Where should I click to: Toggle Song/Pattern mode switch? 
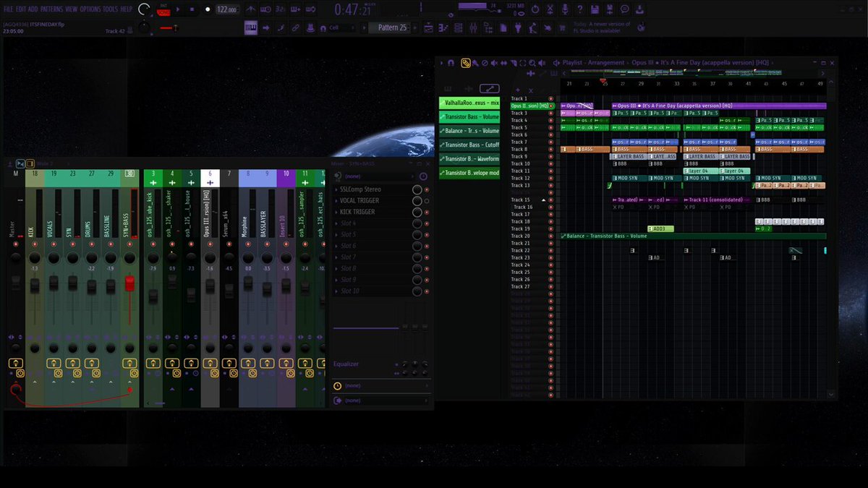point(163,9)
